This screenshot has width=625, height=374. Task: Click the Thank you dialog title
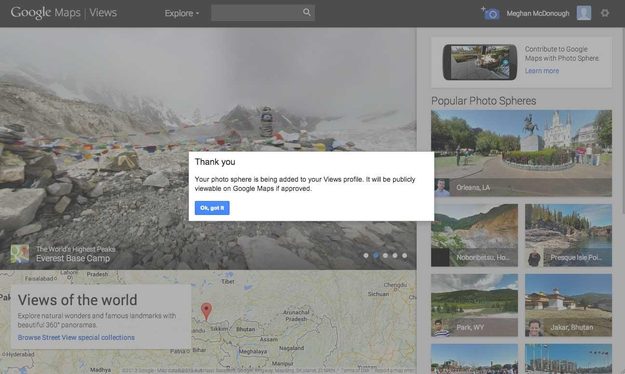[215, 162]
